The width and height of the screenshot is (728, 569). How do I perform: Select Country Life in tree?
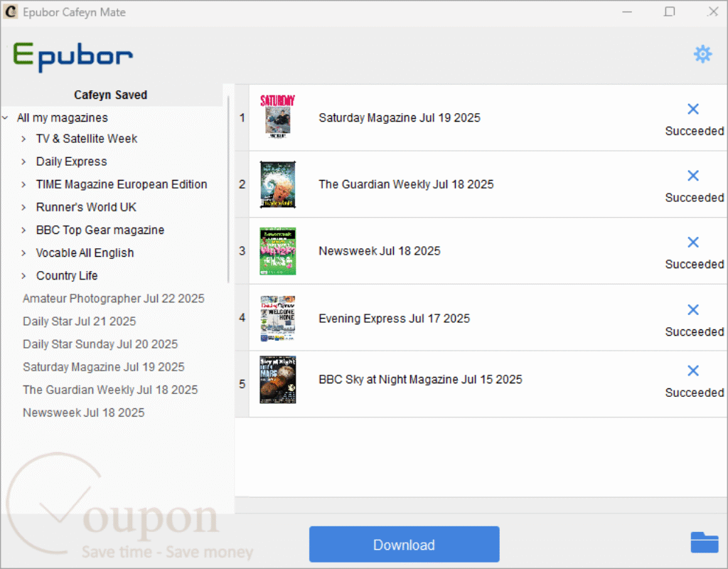pyautogui.click(x=67, y=276)
